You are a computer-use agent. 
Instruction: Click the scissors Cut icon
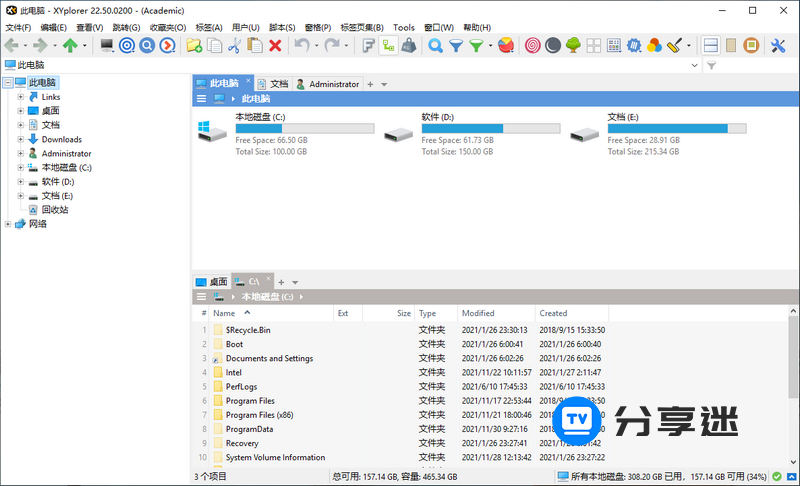234,45
